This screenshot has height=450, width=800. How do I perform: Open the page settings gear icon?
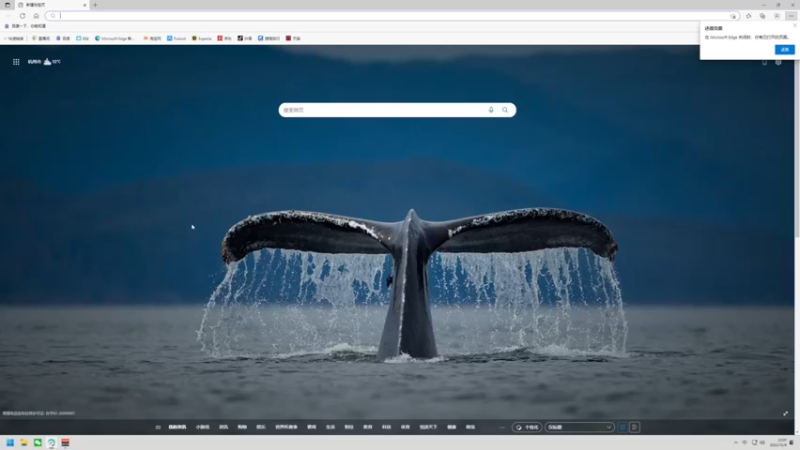(x=778, y=62)
